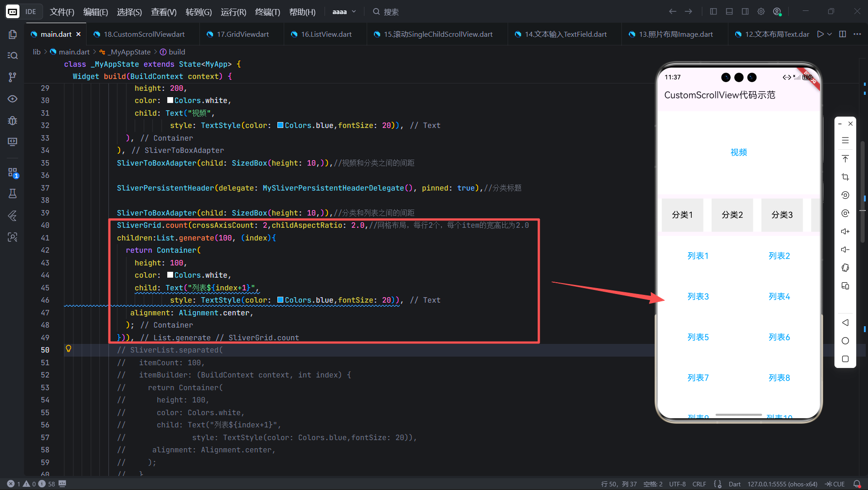Open the 编辑(E) menu
The image size is (868, 490).
tap(96, 12)
